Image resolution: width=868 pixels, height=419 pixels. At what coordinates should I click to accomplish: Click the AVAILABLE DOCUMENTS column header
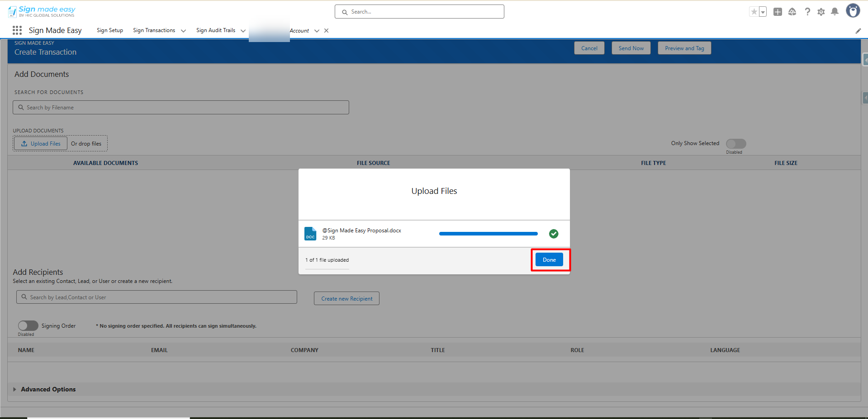click(106, 163)
